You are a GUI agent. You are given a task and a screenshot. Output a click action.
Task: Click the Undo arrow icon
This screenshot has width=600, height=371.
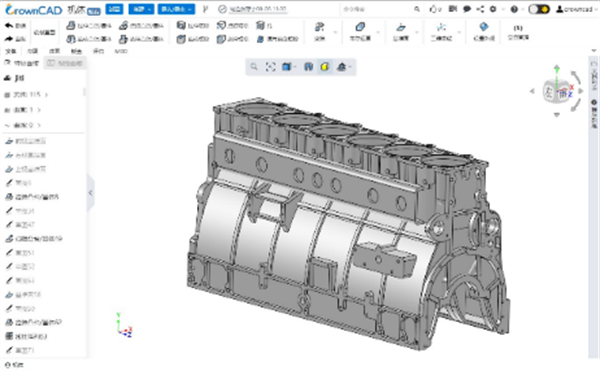[9, 26]
